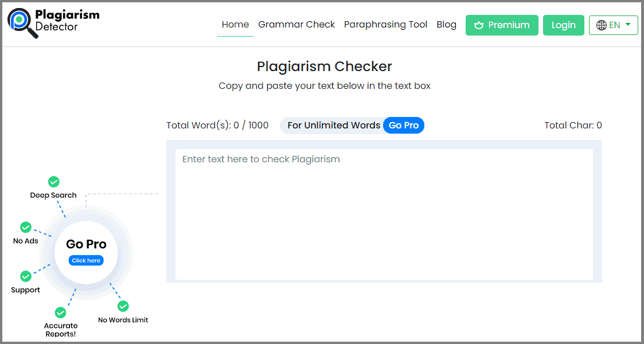Click inside the plagiarism text entry box
Viewport: 644px width, 344px height.
pos(384,214)
